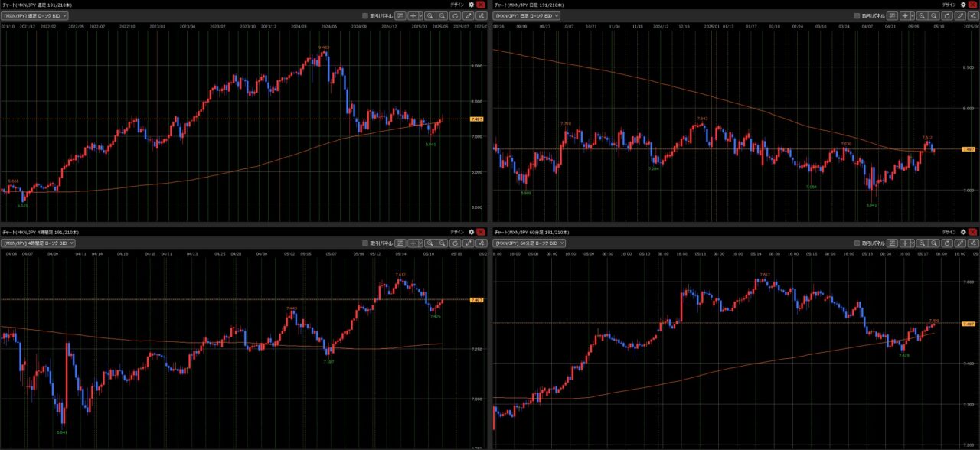Image resolution: width=980 pixels, height=450 pixels.
Task: Click the 7.843 peak label on the daily chart
Action: click(702, 119)
